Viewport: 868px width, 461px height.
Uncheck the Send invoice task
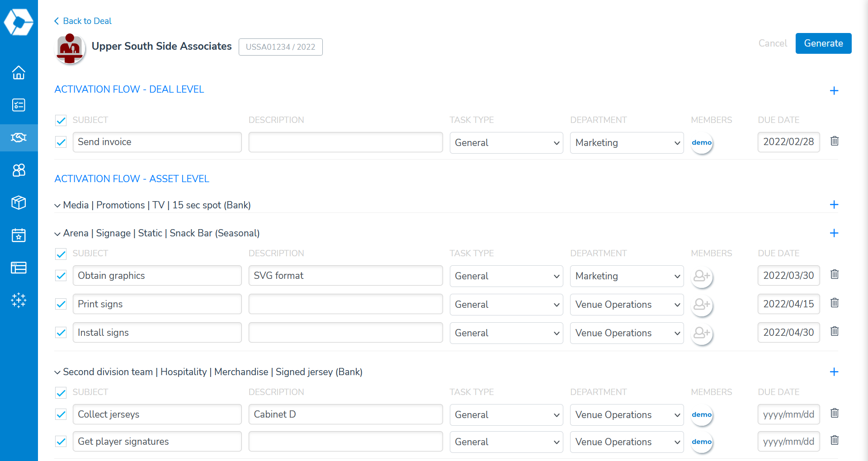coord(61,142)
